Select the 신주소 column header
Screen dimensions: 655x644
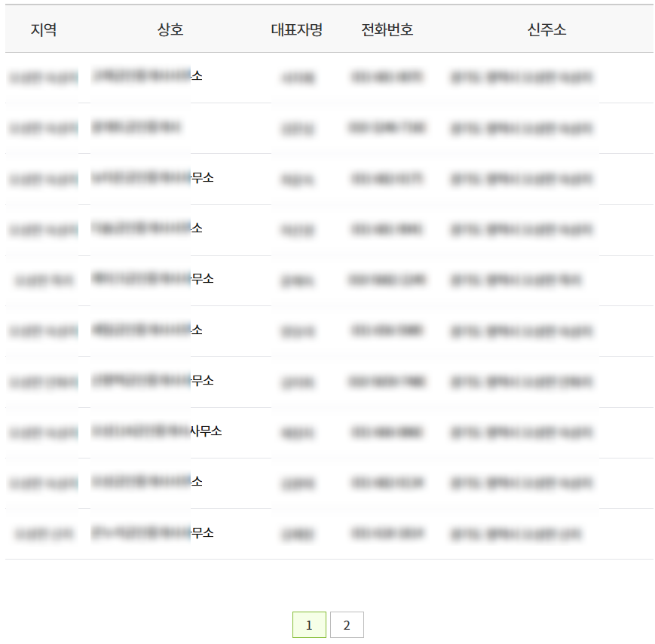pyautogui.click(x=547, y=29)
